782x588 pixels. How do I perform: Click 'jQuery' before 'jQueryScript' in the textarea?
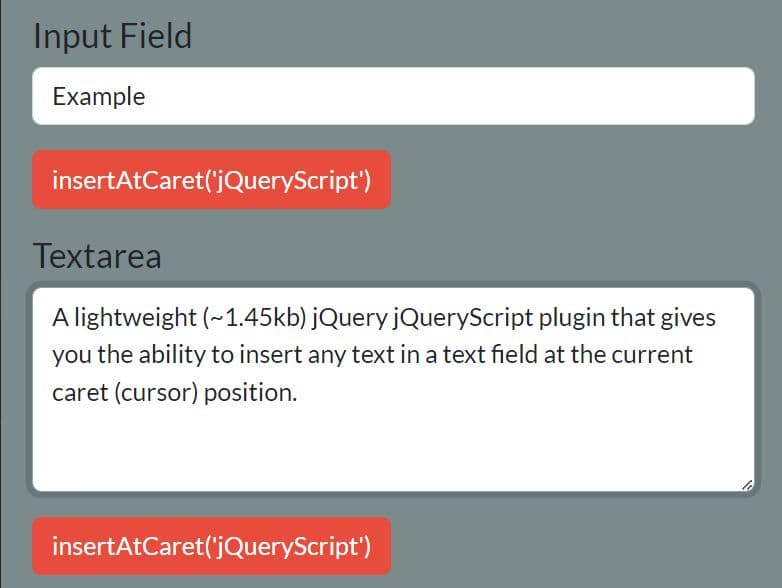[x=350, y=318]
